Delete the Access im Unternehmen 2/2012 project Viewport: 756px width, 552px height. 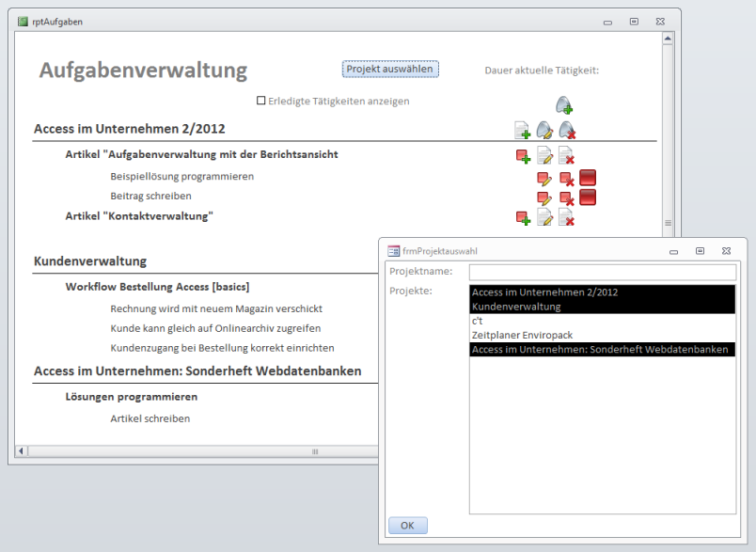[567, 130]
